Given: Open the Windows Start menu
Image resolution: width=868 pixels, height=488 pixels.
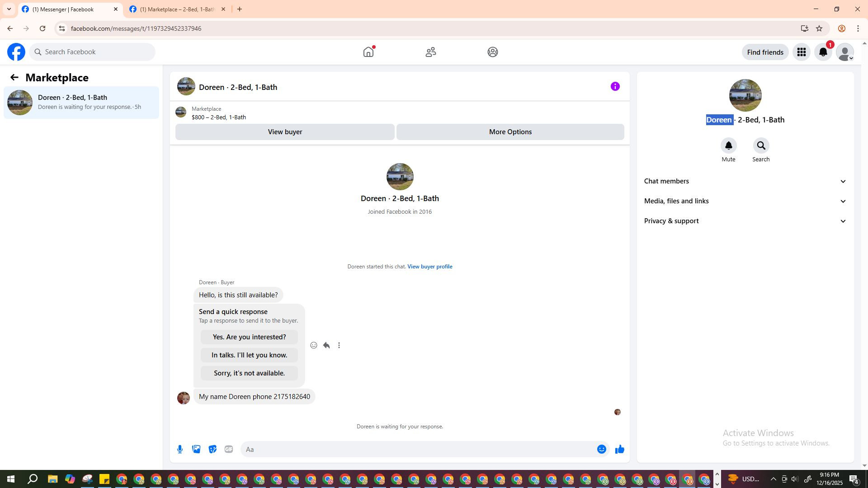Looking at the screenshot, I should [x=10, y=479].
